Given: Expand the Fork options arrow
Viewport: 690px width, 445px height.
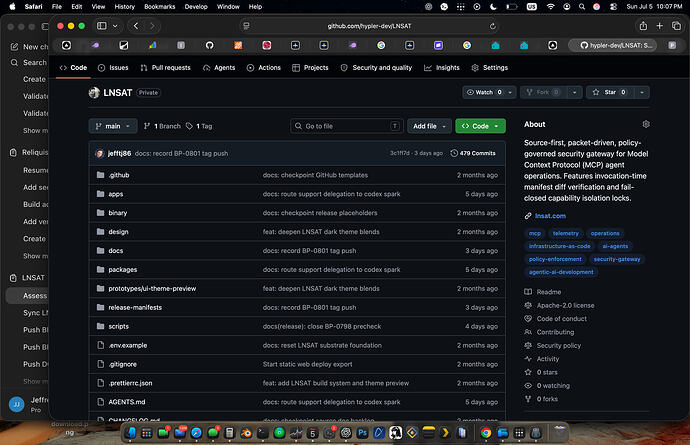Looking at the screenshot, I should [x=574, y=92].
